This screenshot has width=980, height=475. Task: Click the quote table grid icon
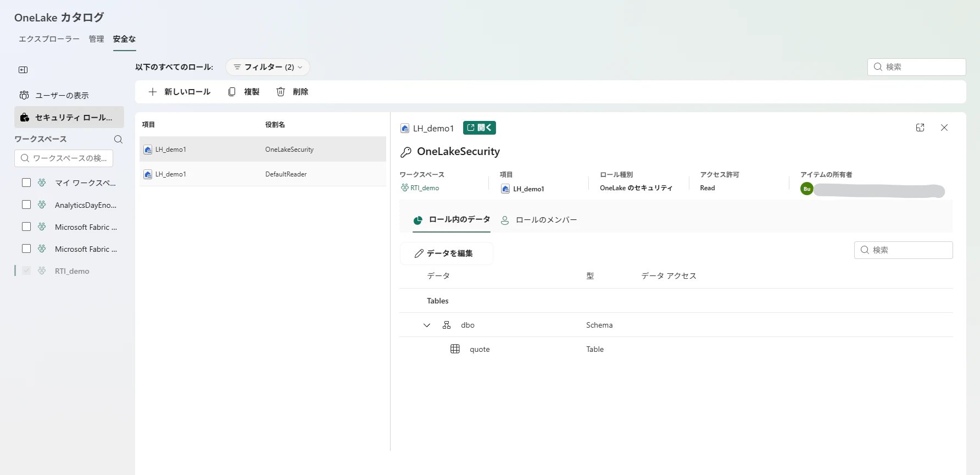point(455,349)
